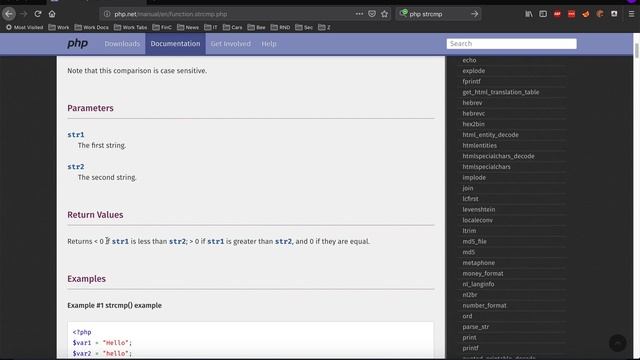Screen dimensions: 640x360
Task: Open the Work Tabs bookmarks folder
Action: click(x=131, y=27)
